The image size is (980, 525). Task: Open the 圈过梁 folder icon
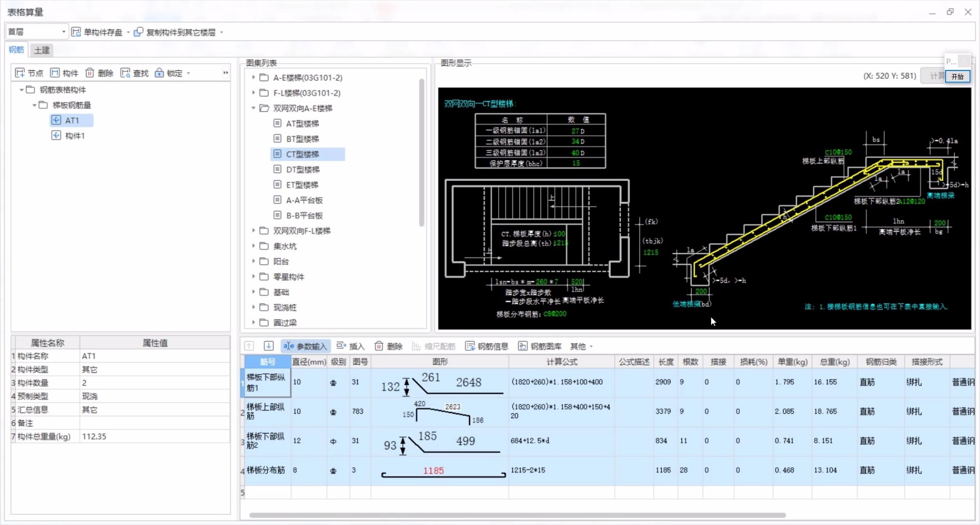pyautogui.click(x=264, y=323)
